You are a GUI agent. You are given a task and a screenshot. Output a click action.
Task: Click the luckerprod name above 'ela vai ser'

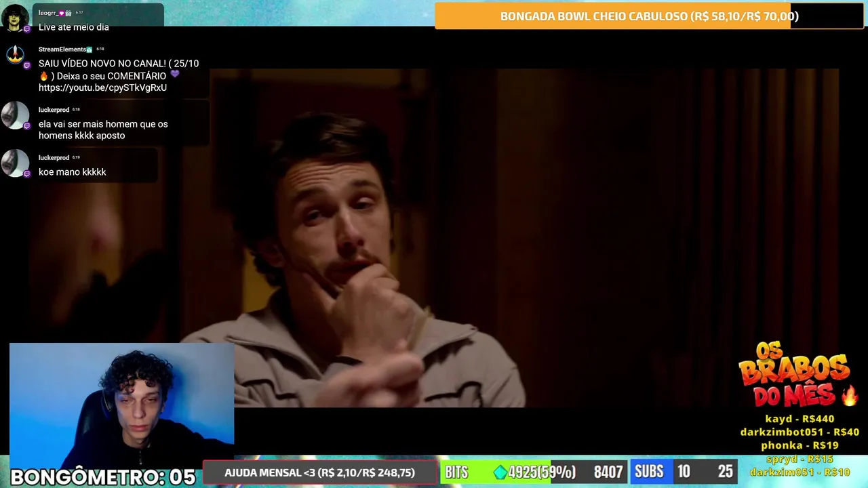[x=54, y=110]
